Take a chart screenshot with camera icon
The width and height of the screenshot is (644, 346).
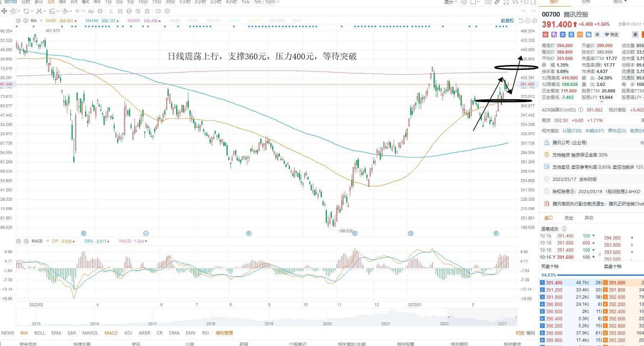pyautogui.click(x=488, y=2)
